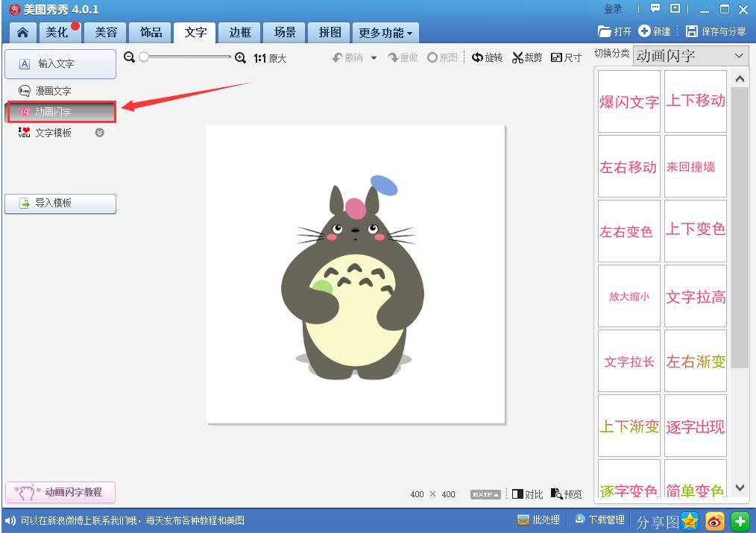Viewport: 756px width, 533px height.
Task: Open the 边框 tab
Action: click(239, 33)
